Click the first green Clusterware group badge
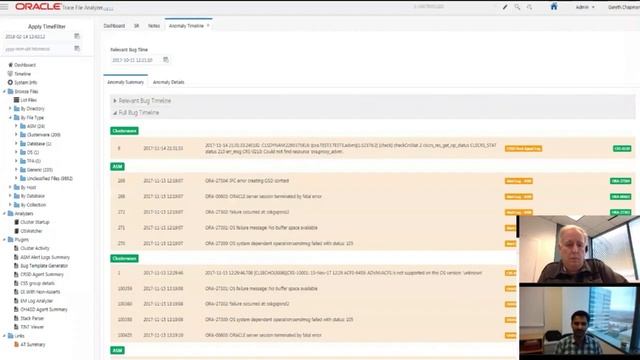The height and width of the screenshot is (360, 640). (x=124, y=131)
